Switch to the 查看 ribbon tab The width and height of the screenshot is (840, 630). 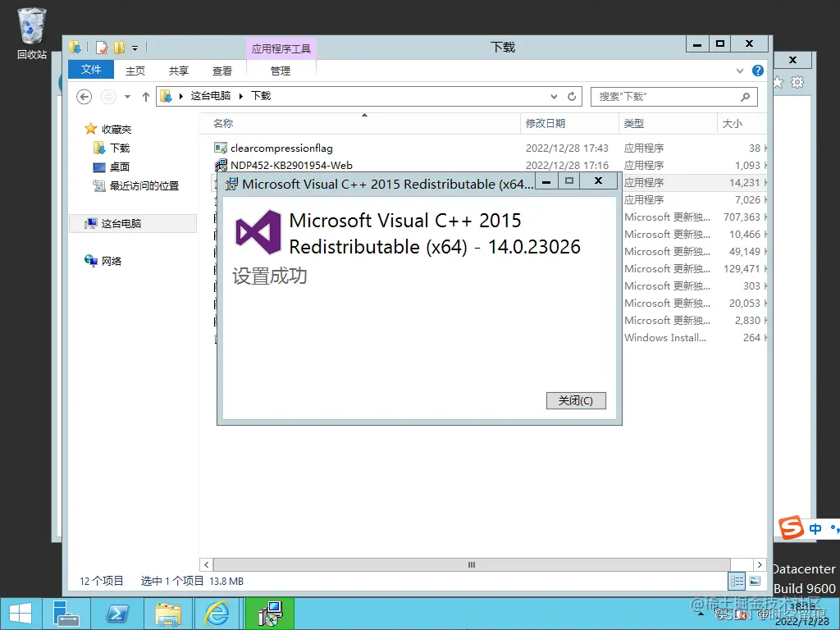click(221, 71)
